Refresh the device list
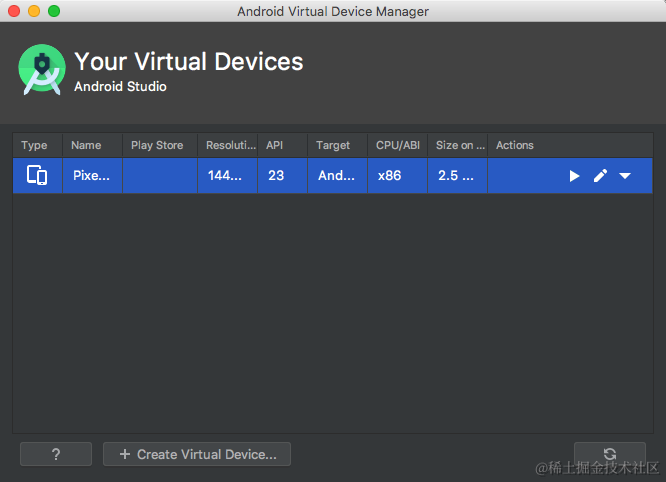The height and width of the screenshot is (482, 666). coord(610,454)
